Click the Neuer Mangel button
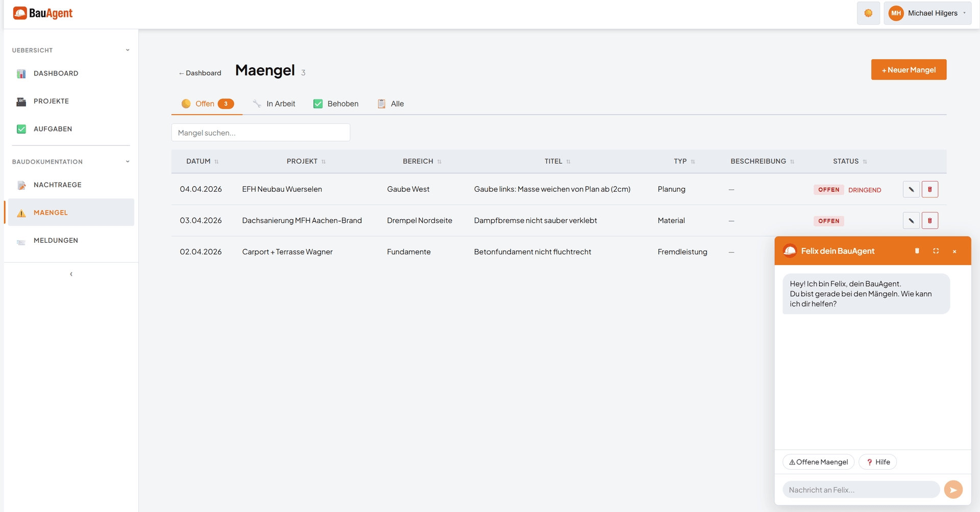Screen dimensions: 980x512 (x=909, y=69)
